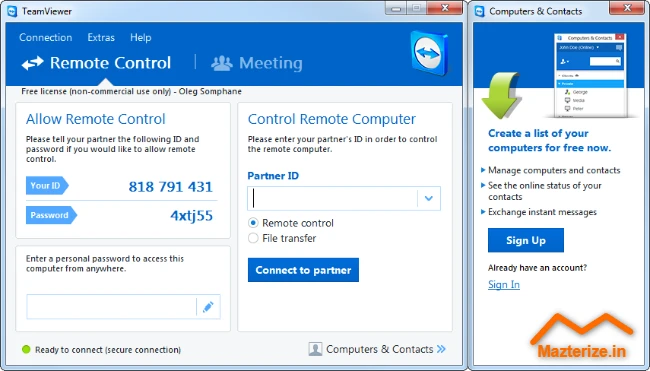Open the Extras menu

pos(101,37)
